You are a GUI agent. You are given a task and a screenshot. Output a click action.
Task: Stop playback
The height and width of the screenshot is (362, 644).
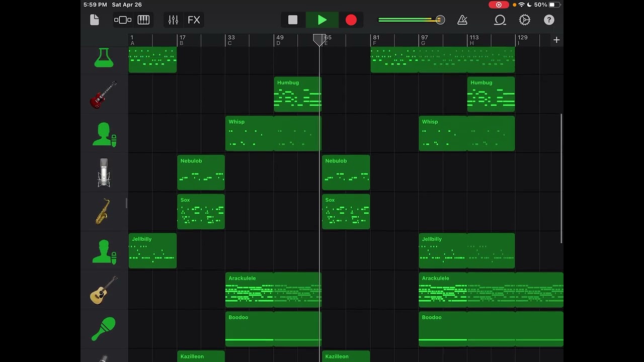pos(293,20)
